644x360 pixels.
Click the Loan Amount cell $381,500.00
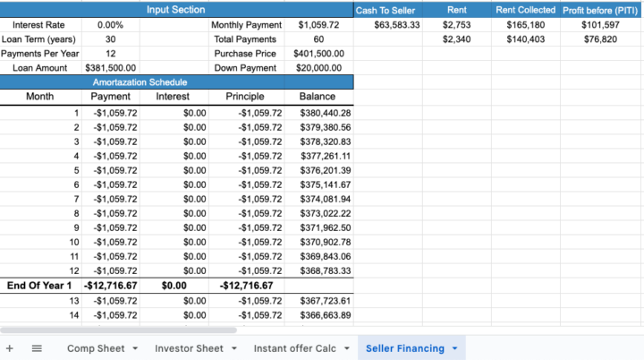111,68
